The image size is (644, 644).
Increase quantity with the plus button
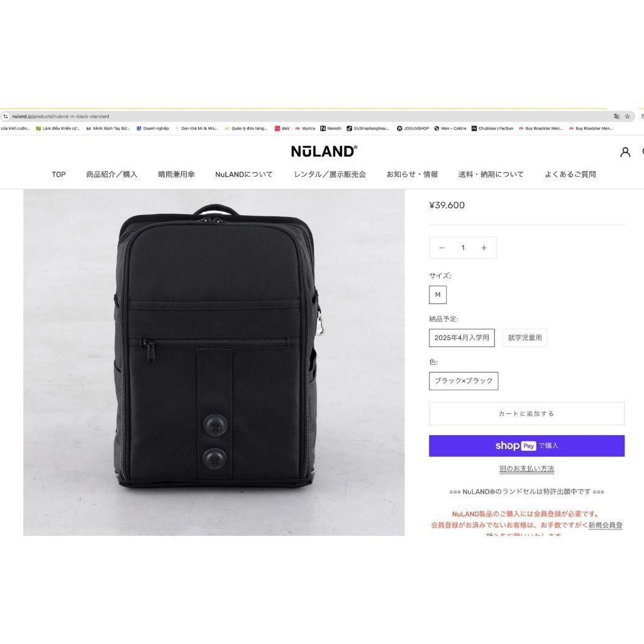(x=484, y=248)
